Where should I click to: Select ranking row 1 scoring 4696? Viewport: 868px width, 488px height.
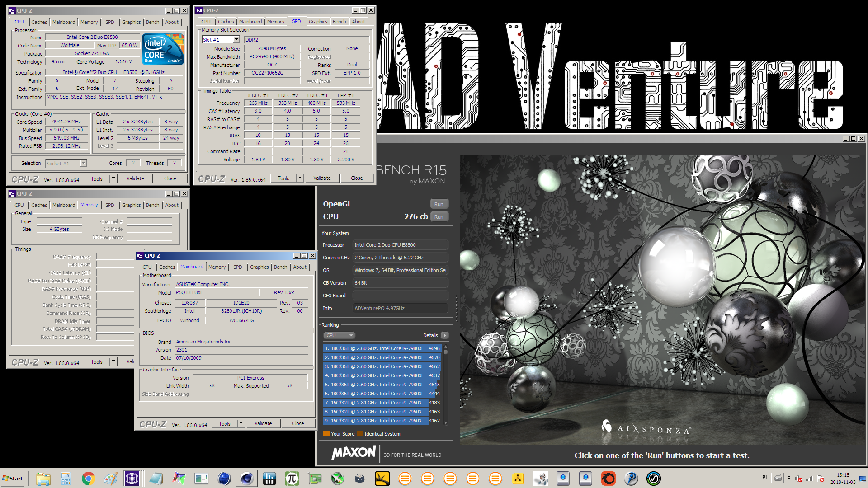(382, 348)
